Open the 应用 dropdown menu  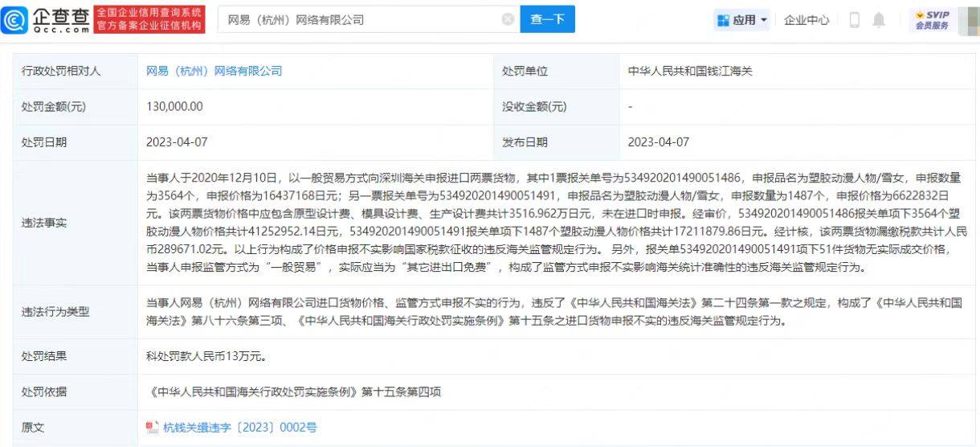[743, 20]
